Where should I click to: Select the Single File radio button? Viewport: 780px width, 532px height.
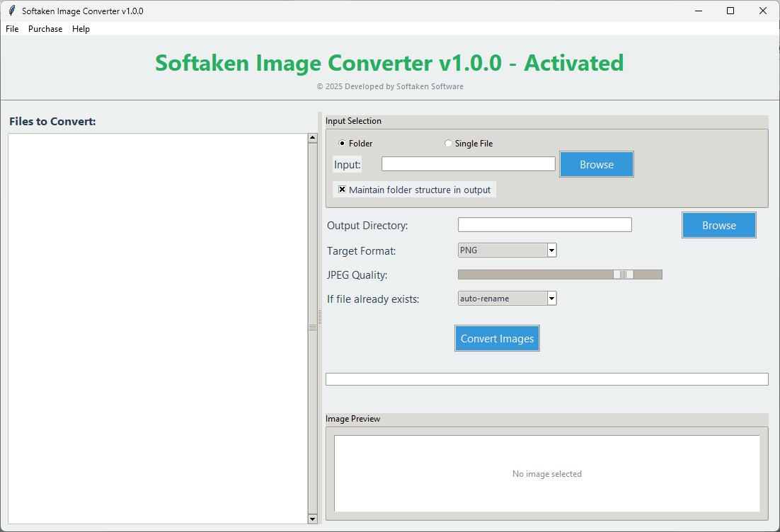[x=448, y=144]
